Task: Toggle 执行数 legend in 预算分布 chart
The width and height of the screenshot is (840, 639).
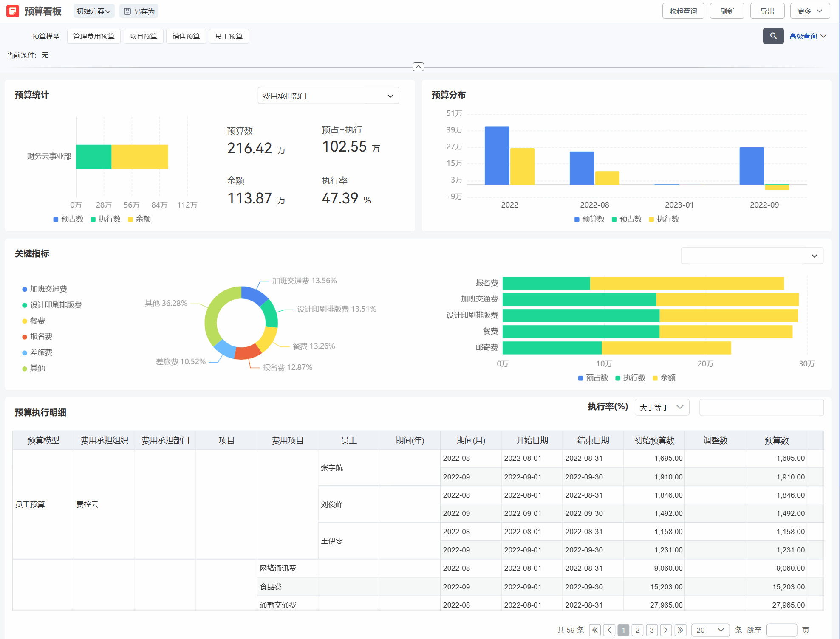Action: 664,219
